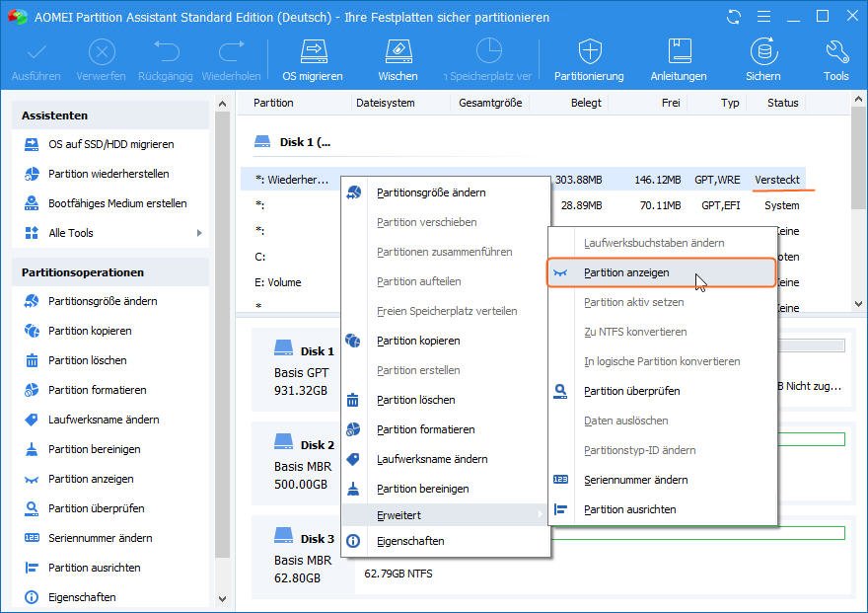The width and height of the screenshot is (868, 613).
Task: Open the hamburger menu in title bar
Action: [x=763, y=17]
